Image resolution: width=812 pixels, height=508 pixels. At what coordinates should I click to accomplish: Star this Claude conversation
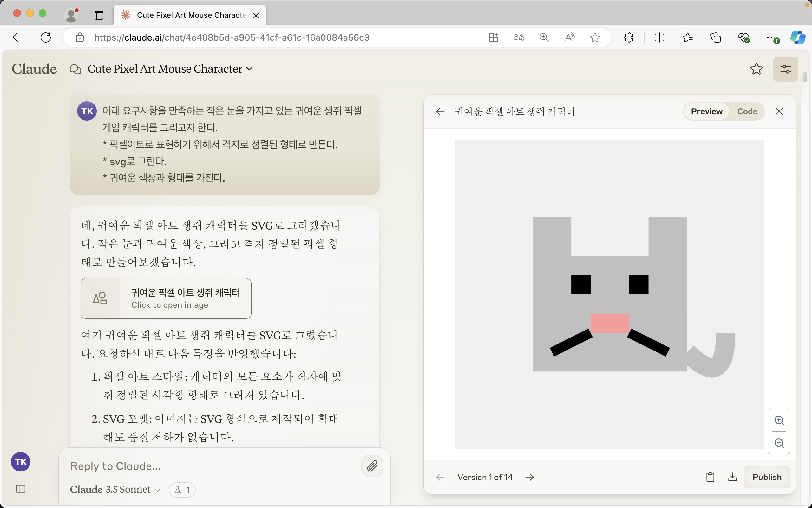click(756, 69)
